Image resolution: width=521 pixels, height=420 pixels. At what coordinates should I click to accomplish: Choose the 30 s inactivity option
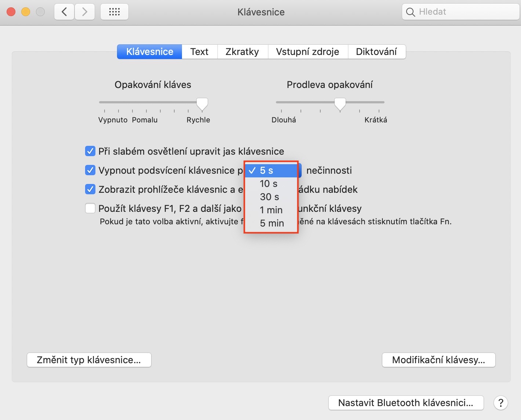point(270,197)
